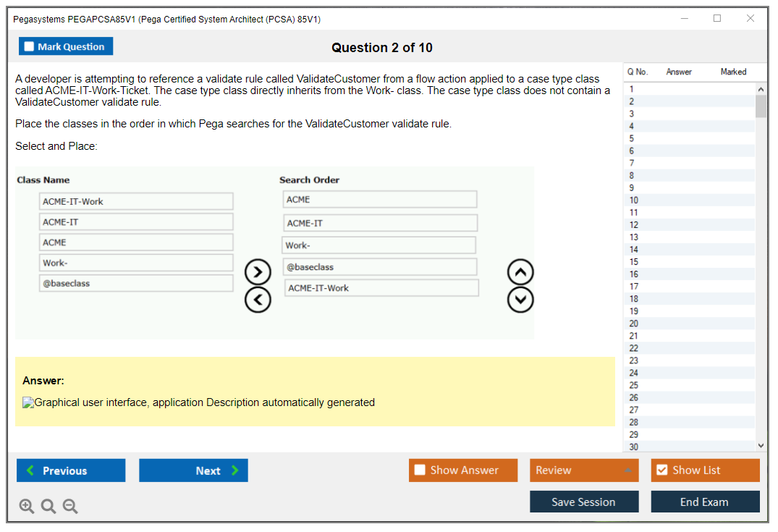Go to the Previous question

point(71,470)
